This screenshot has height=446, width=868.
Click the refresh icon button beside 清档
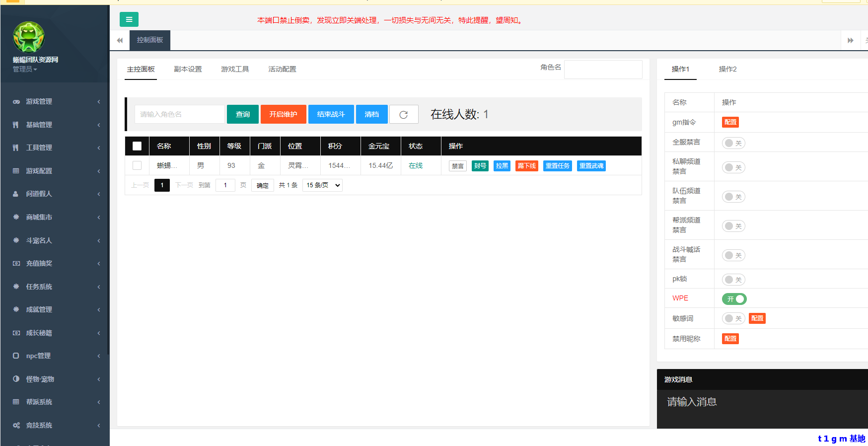click(x=404, y=114)
